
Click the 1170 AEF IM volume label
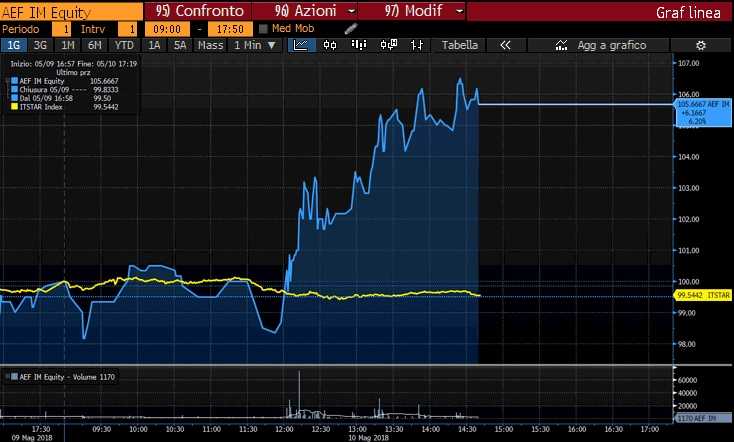click(703, 418)
